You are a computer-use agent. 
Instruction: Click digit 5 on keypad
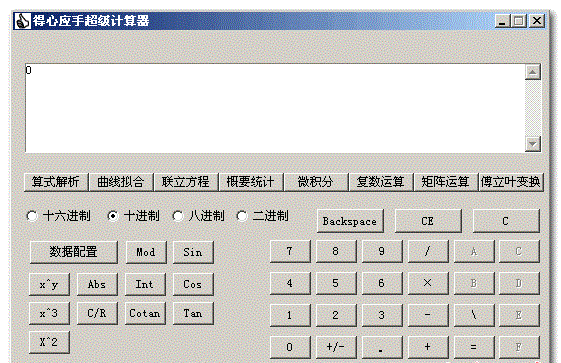pyautogui.click(x=336, y=283)
